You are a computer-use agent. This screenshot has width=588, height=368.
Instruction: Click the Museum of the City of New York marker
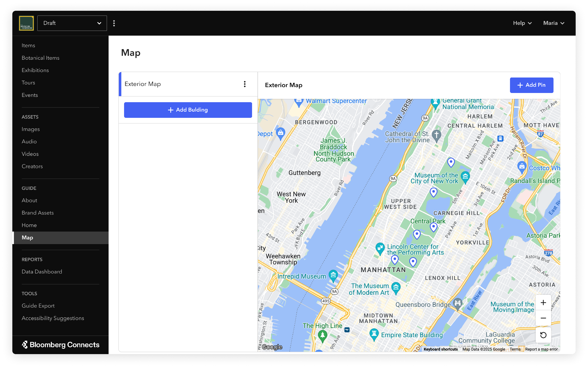pos(465,177)
